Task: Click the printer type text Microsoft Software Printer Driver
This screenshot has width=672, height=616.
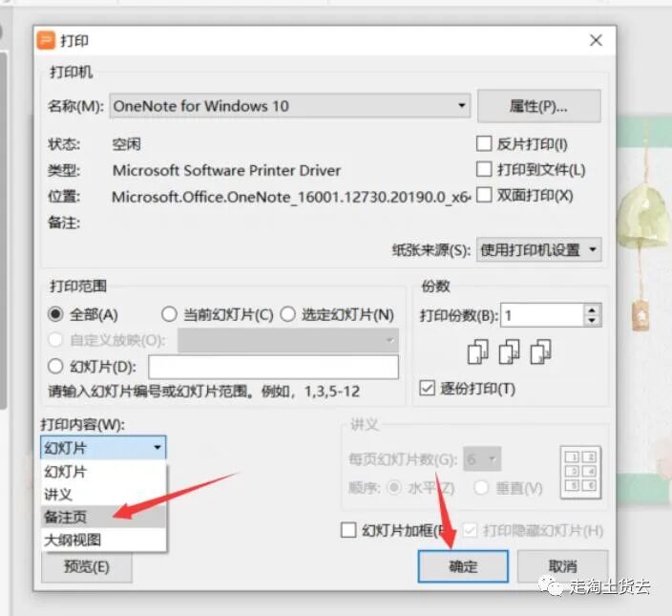Action: tap(227, 170)
